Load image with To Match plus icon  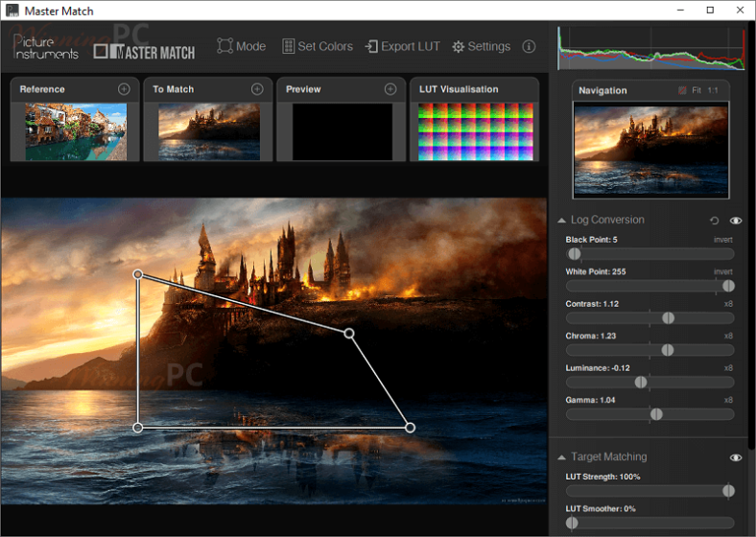click(x=257, y=89)
